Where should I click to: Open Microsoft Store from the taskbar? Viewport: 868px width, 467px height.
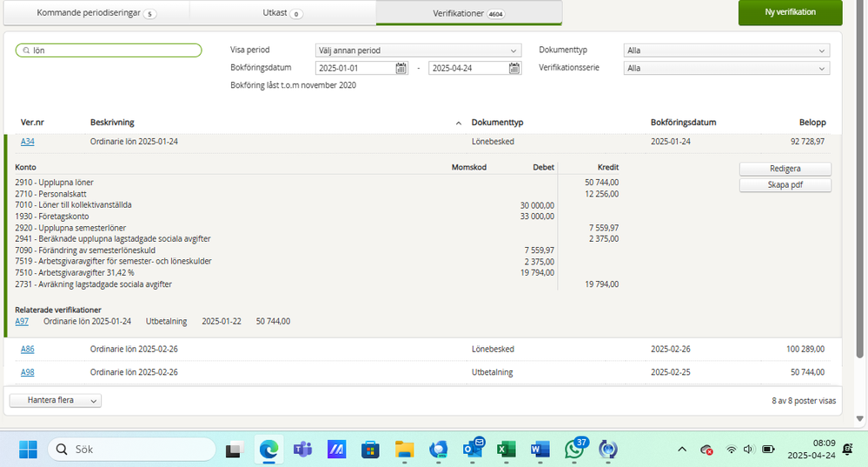[370, 450]
